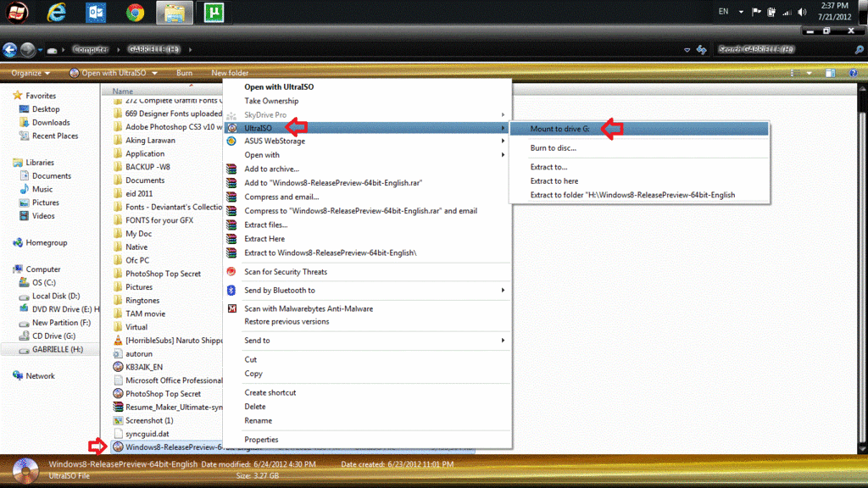This screenshot has height=488, width=868.
Task: Click the New folder button
Action: (230, 73)
